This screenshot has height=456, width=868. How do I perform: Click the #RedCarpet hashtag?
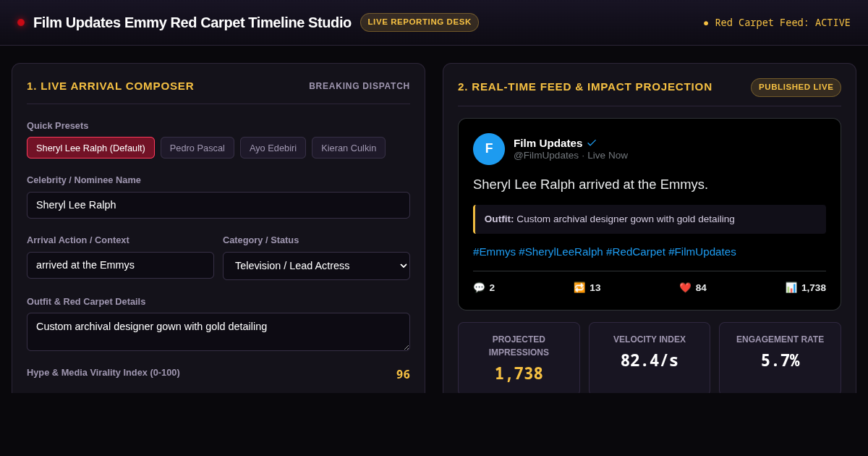(x=636, y=252)
